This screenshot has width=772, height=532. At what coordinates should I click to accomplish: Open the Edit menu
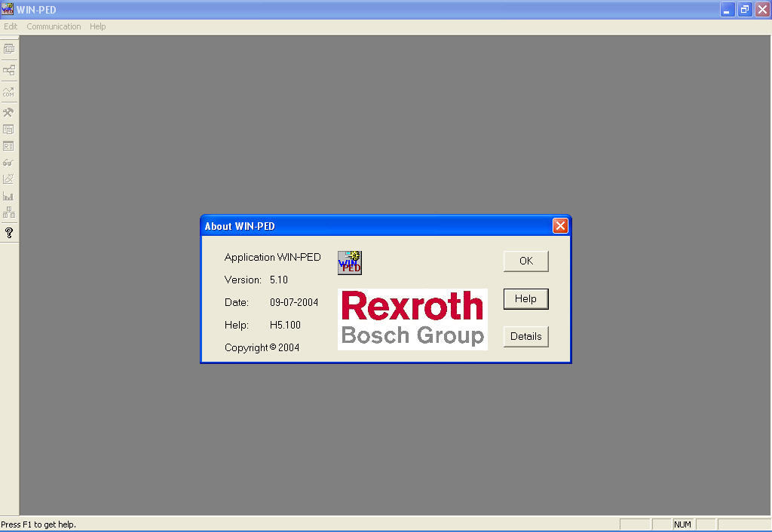[x=10, y=26]
